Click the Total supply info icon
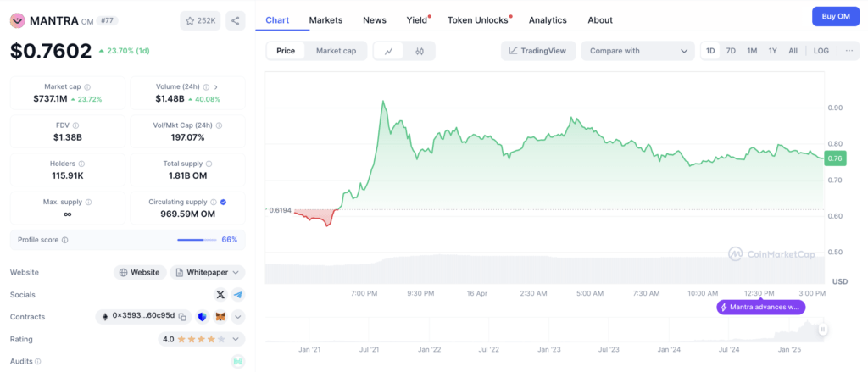868x372 pixels. [x=209, y=164]
